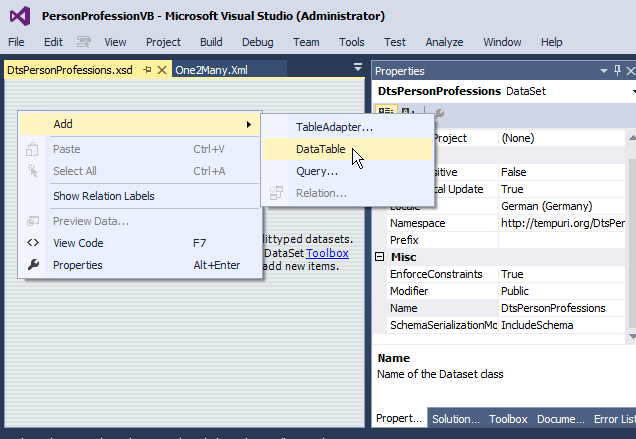Close the DtsPersonProfessions.xsd tab
Image resolution: width=636 pixels, height=439 pixels.
point(161,70)
